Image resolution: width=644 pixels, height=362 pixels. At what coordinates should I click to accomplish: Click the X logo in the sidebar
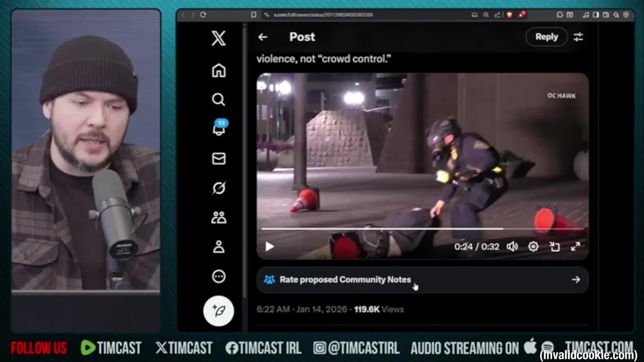tap(218, 38)
